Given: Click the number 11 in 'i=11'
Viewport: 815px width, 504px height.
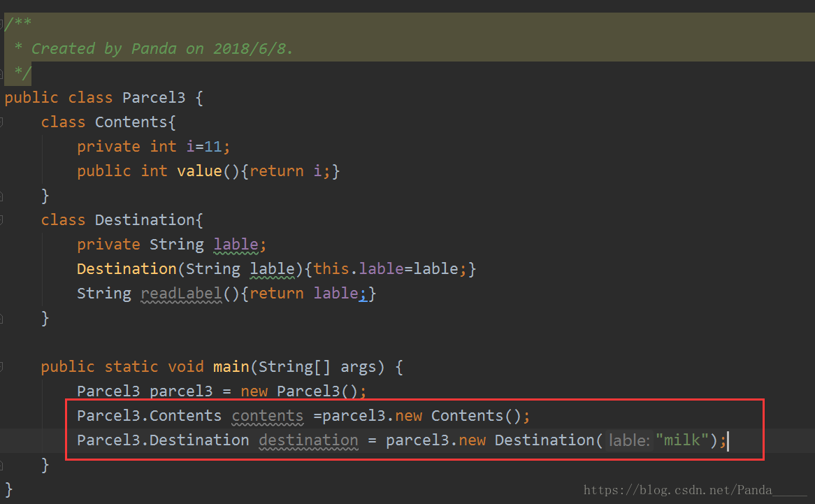Looking at the screenshot, I should click(212, 147).
